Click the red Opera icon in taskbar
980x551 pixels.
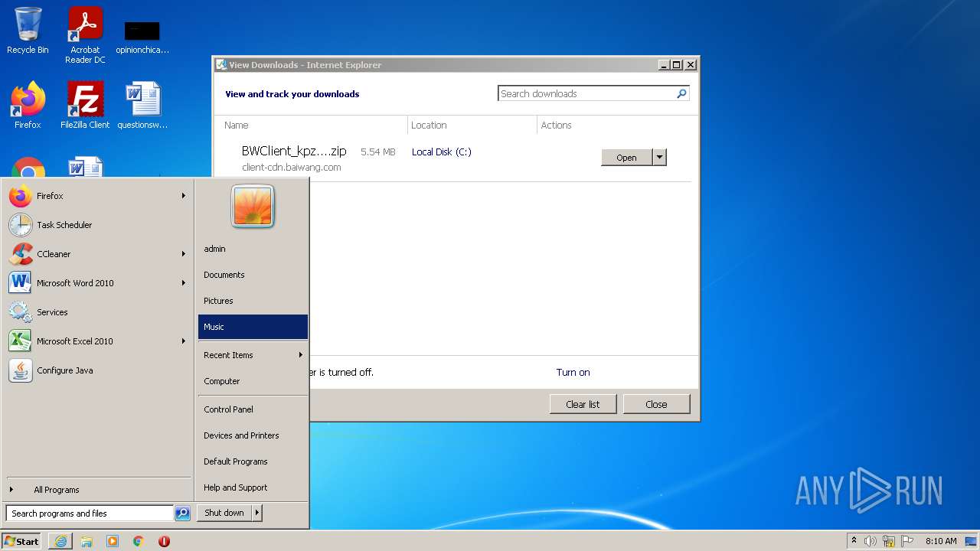tap(164, 541)
